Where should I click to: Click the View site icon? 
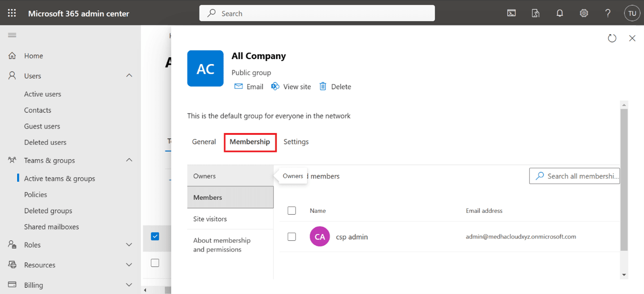point(291,86)
